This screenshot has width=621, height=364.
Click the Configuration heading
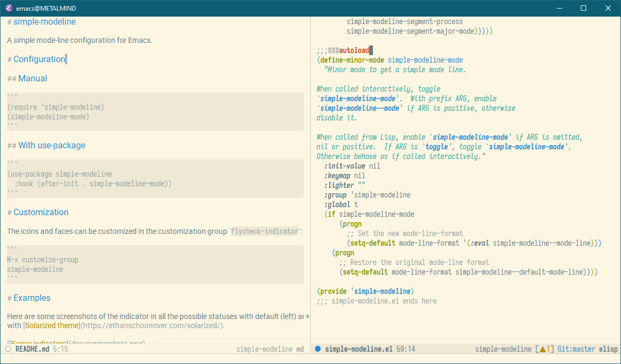(x=39, y=59)
